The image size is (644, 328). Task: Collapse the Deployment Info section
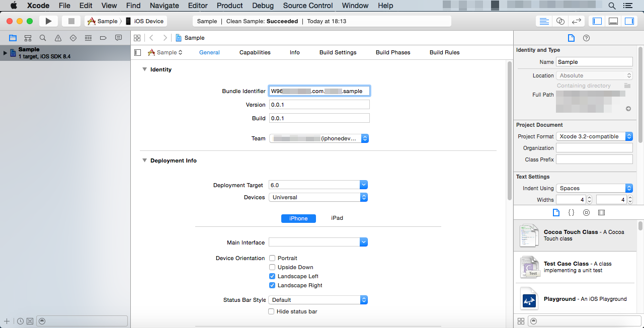144,160
